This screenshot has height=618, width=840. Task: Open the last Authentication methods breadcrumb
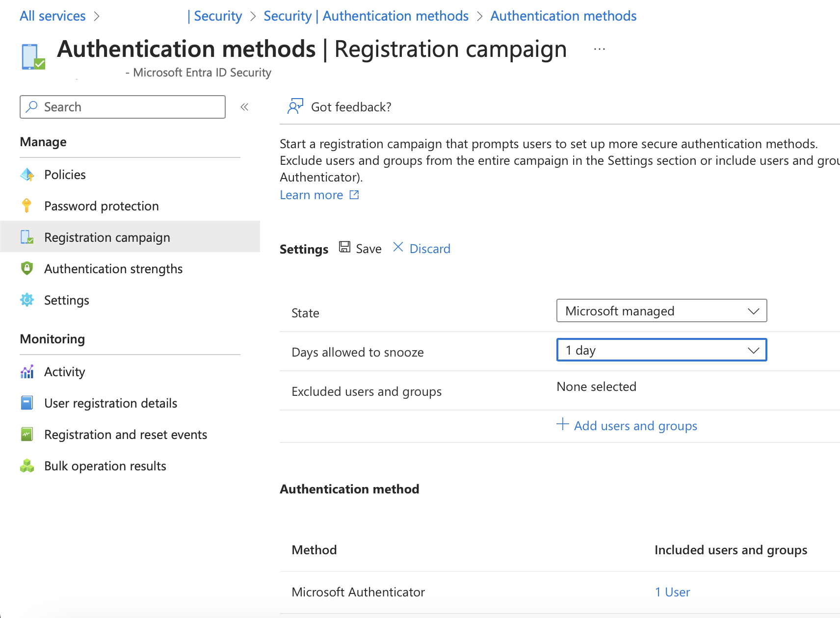(563, 16)
